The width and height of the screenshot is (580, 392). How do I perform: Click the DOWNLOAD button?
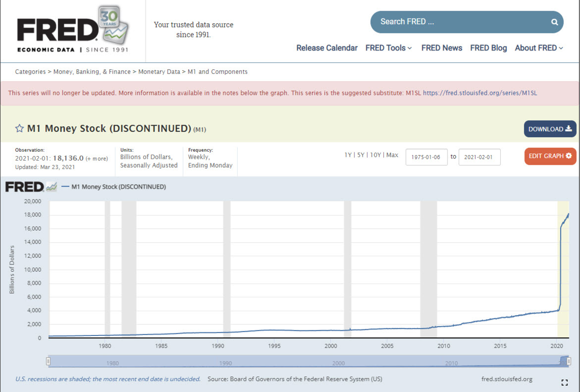pyautogui.click(x=550, y=129)
